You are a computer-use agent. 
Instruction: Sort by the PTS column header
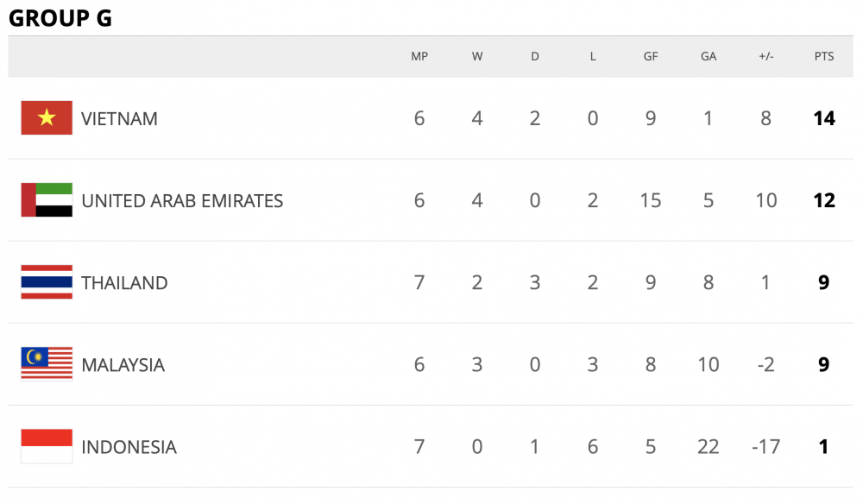[x=824, y=56]
